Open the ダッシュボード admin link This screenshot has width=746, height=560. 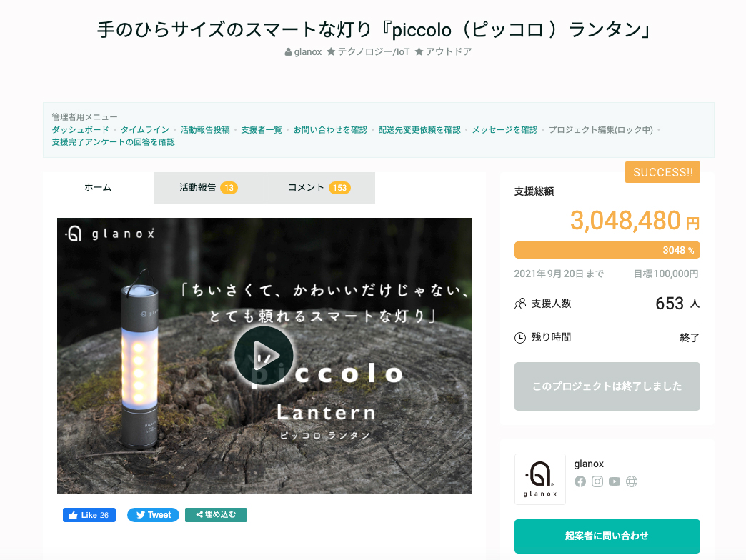point(81,130)
